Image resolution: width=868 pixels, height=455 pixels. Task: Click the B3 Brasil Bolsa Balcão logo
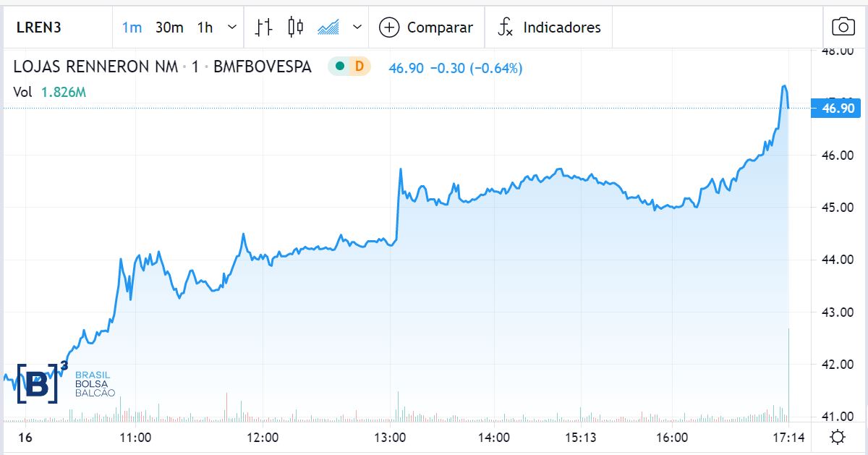(65, 382)
